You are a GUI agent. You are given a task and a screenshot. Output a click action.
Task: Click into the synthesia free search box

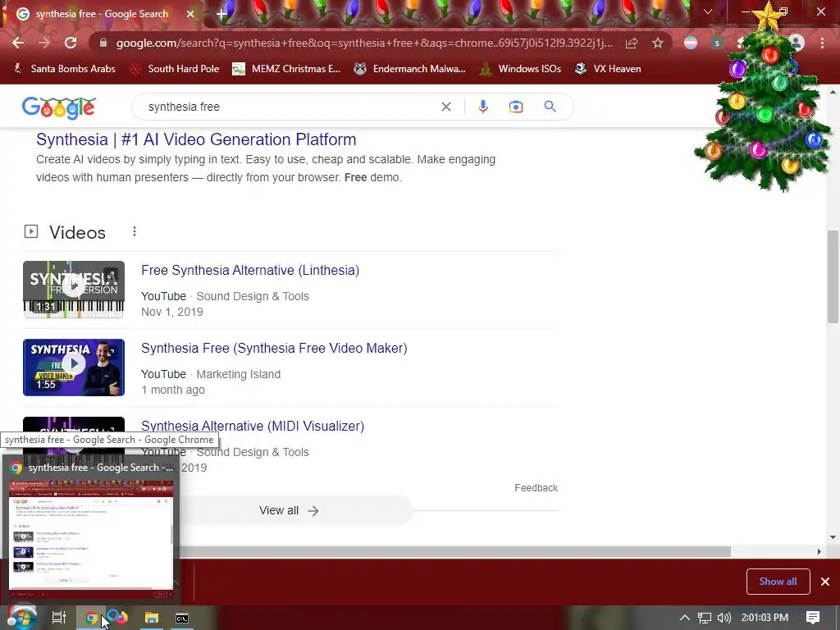click(x=290, y=107)
